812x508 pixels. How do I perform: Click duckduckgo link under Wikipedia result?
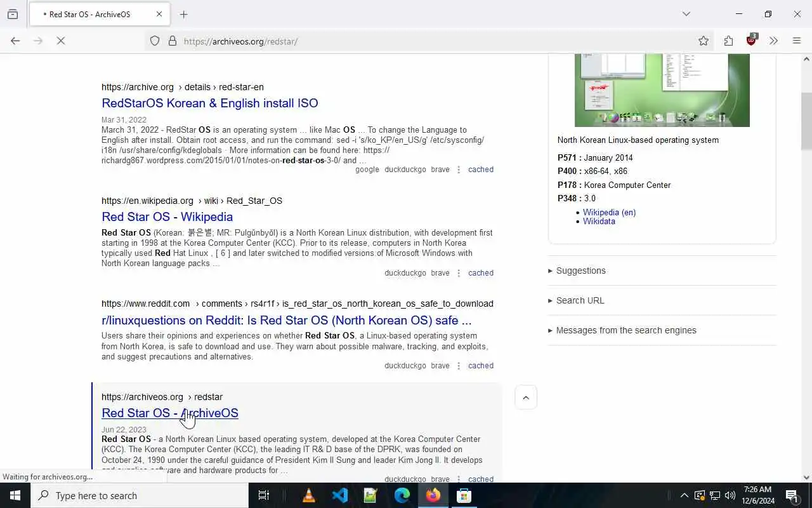[x=405, y=273]
